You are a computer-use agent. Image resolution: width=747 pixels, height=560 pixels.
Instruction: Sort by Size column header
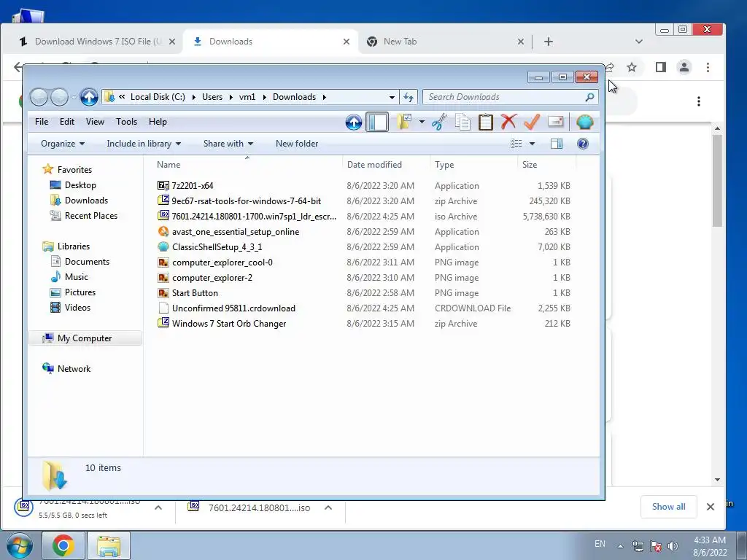(546, 165)
